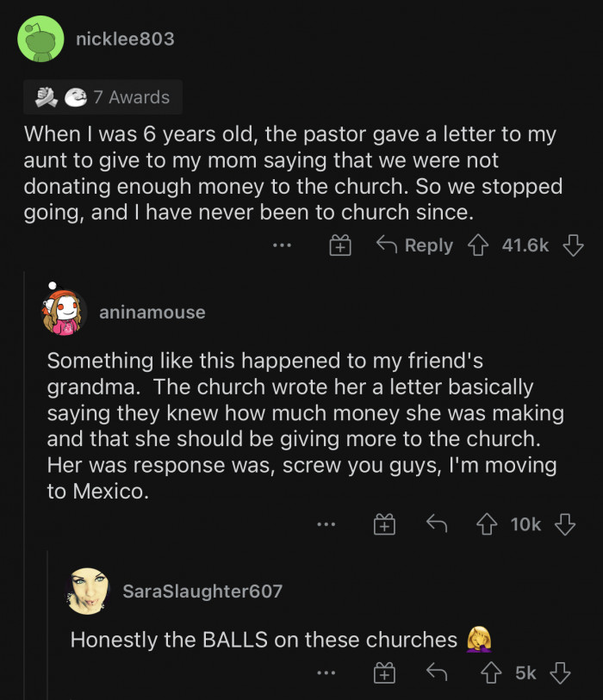Give award to aninamouse's comment
The image size is (603, 700).
(x=384, y=524)
